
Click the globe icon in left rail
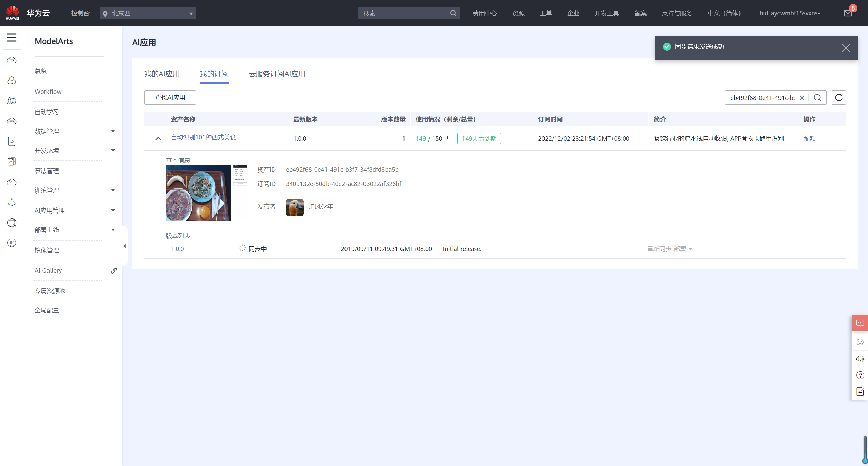coord(12,223)
